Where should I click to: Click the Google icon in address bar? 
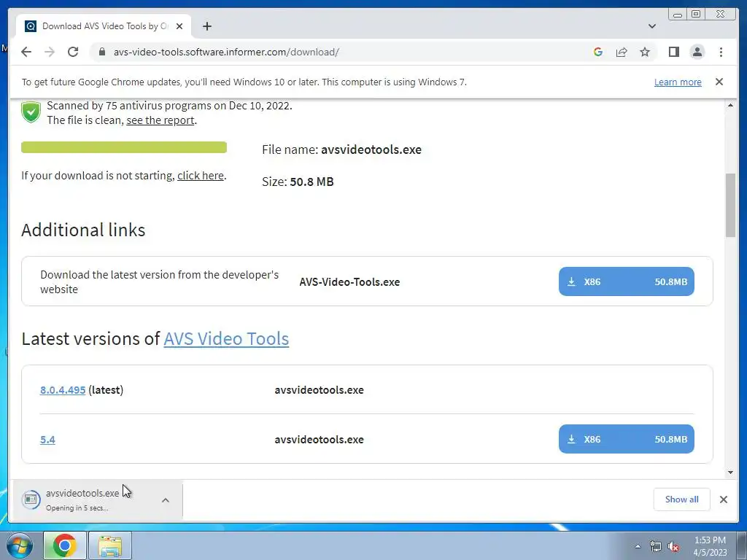click(598, 52)
